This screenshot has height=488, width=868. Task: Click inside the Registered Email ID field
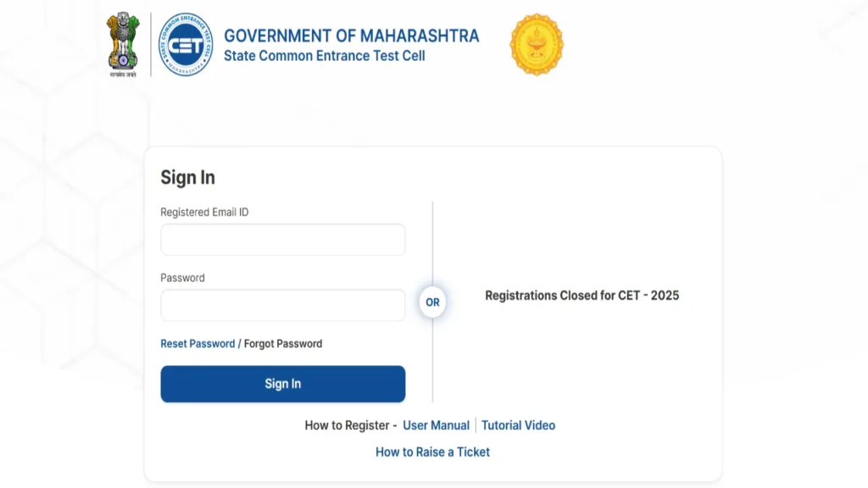pos(282,240)
